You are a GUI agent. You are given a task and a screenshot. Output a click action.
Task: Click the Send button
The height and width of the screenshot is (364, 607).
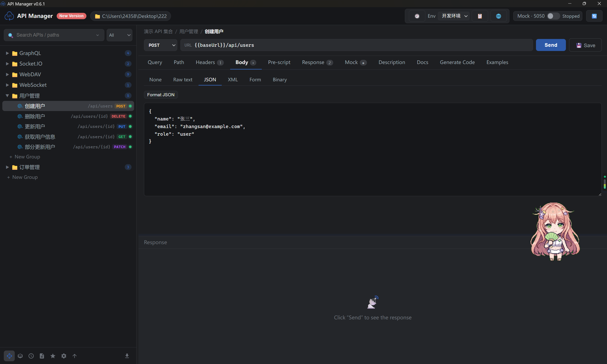[551, 45]
